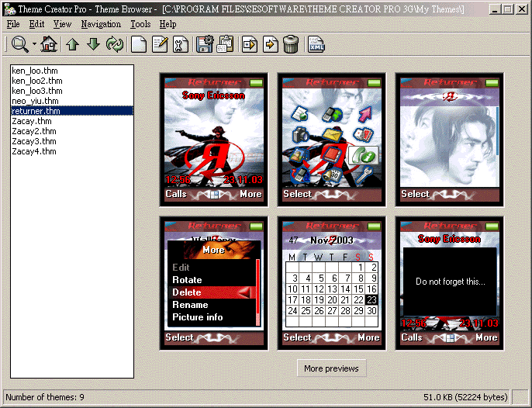This screenshot has height=408, width=532.
Task: Create a new theme with blank page icon
Action: [138, 44]
